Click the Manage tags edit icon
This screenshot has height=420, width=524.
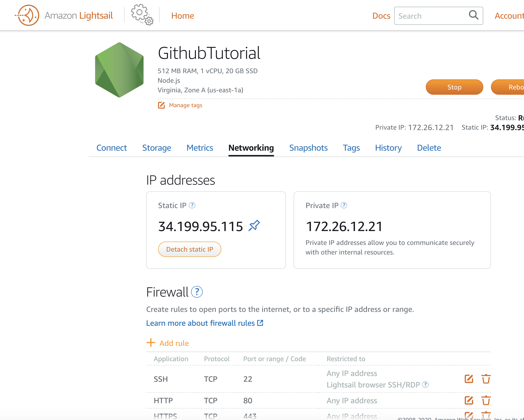click(161, 105)
